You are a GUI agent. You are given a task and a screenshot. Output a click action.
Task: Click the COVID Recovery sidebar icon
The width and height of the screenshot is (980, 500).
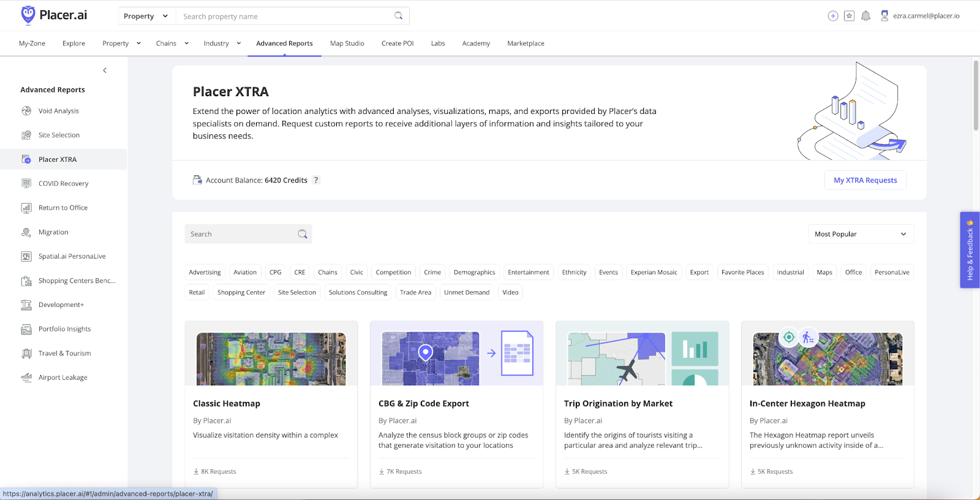pyautogui.click(x=26, y=183)
